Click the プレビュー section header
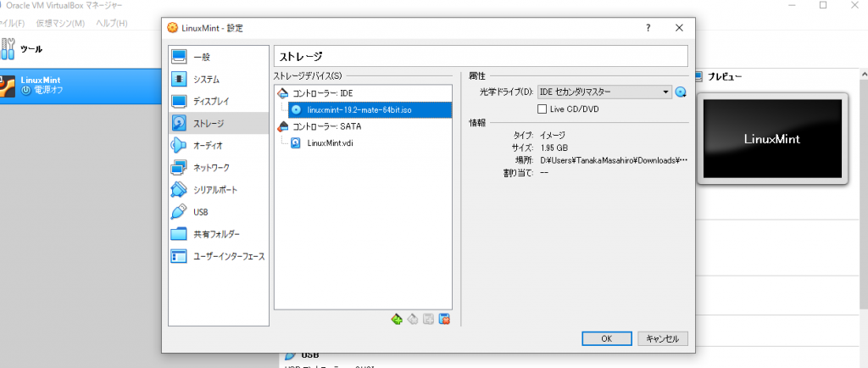 [726, 77]
